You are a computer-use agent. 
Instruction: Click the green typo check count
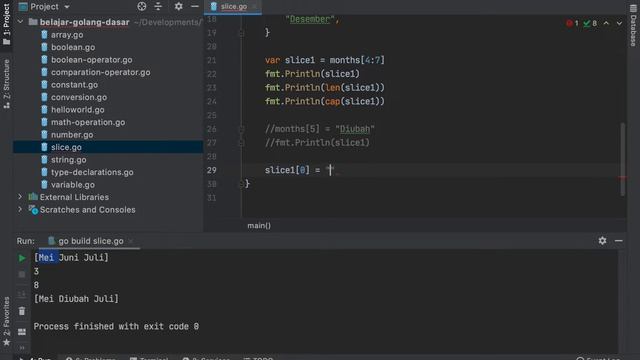point(590,23)
